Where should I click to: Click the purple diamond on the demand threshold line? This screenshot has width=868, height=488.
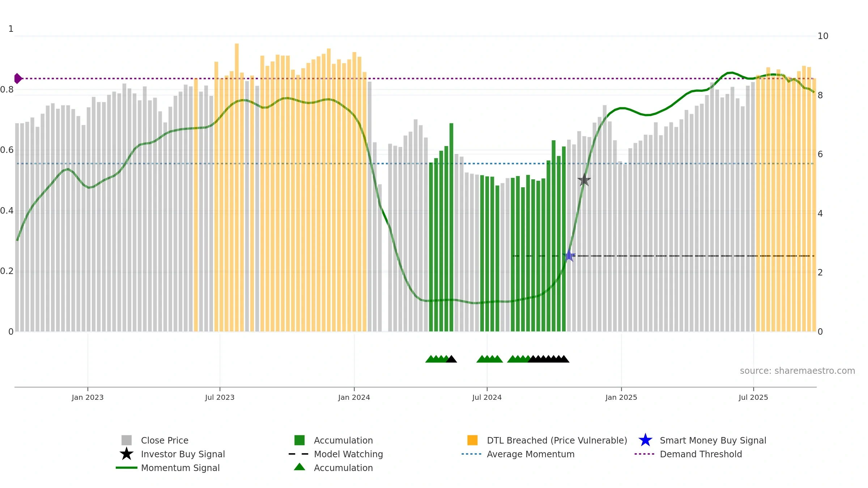tap(18, 78)
